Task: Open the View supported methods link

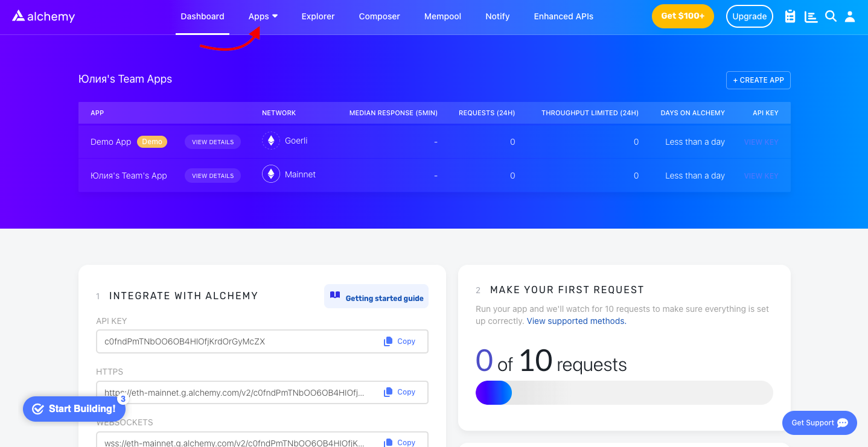Action: (x=576, y=321)
